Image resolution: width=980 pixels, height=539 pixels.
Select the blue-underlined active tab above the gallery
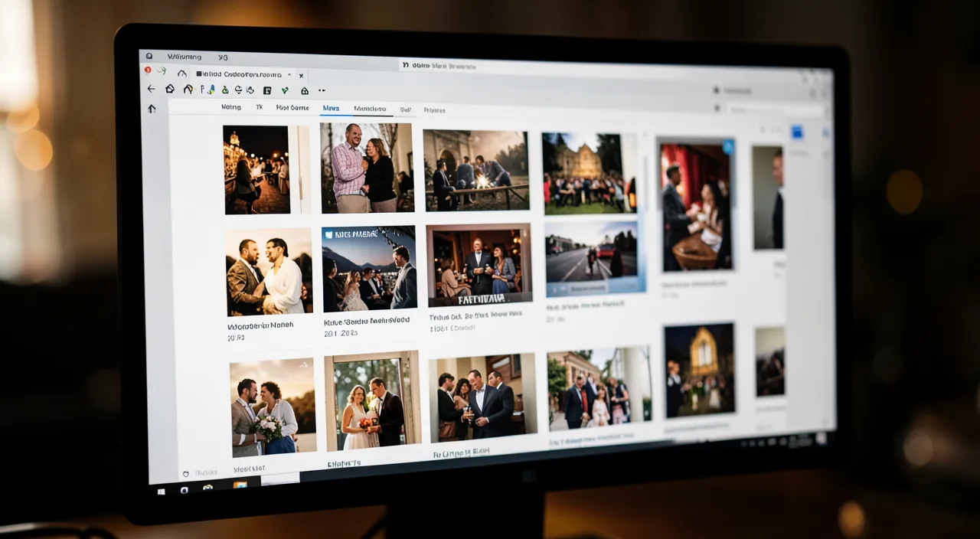[x=331, y=109]
